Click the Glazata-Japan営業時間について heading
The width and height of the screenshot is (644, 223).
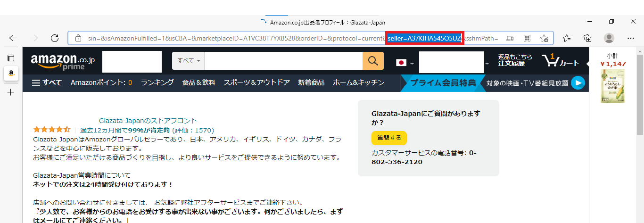click(82, 175)
